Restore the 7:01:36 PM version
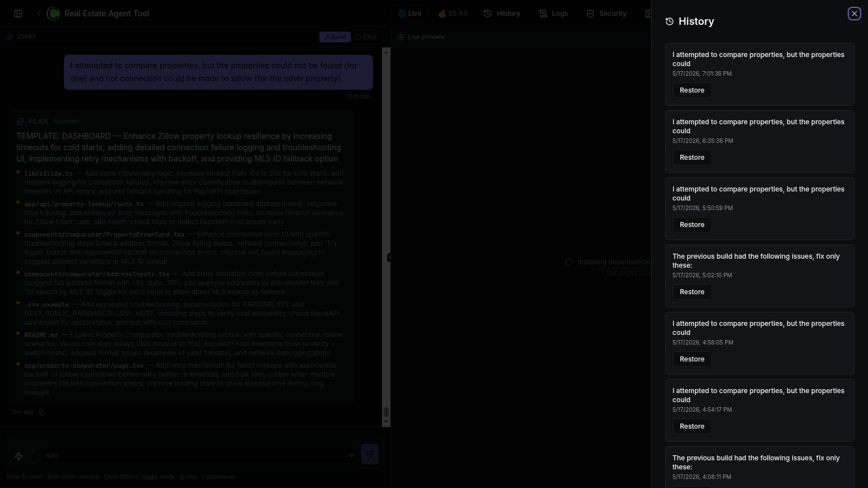 (692, 90)
